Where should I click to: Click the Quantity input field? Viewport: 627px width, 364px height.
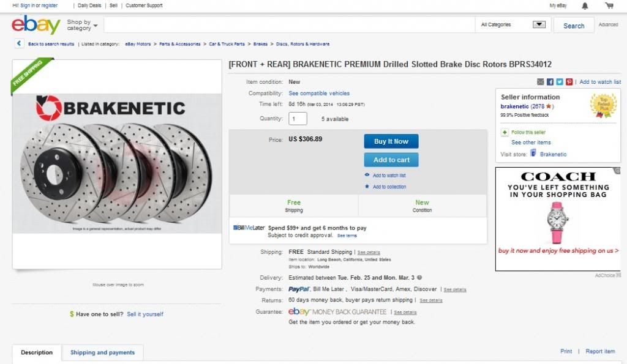[x=298, y=119]
